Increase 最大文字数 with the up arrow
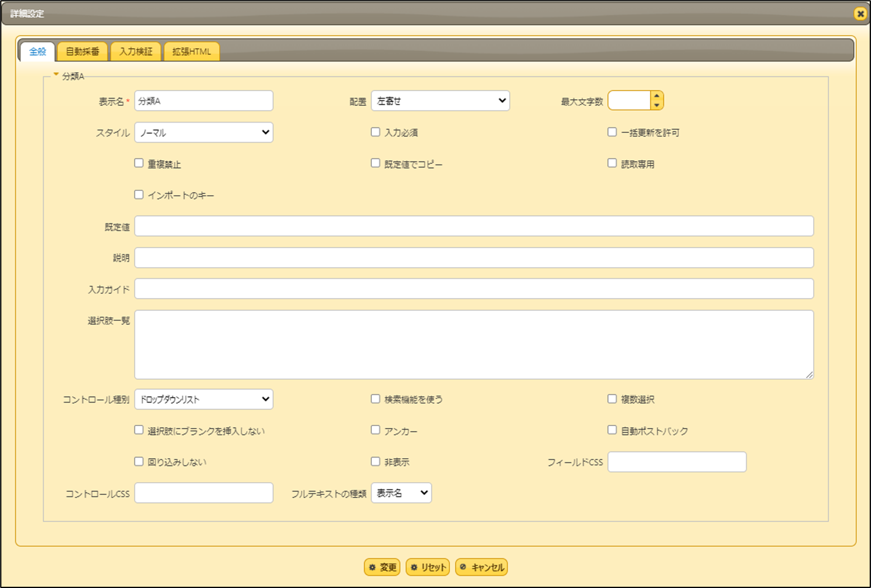 [657, 96]
